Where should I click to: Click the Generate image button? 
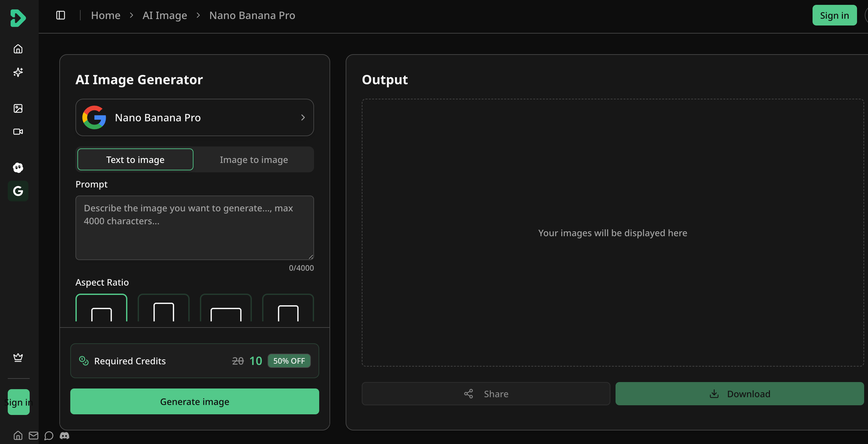tap(194, 401)
